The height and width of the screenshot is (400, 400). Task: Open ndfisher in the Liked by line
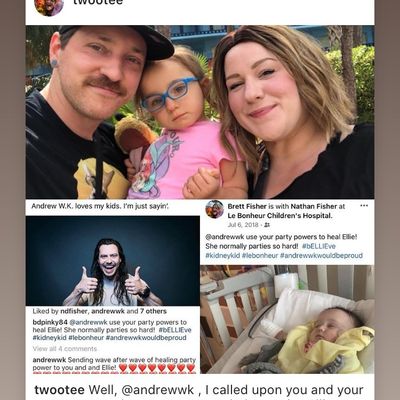(74, 311)
